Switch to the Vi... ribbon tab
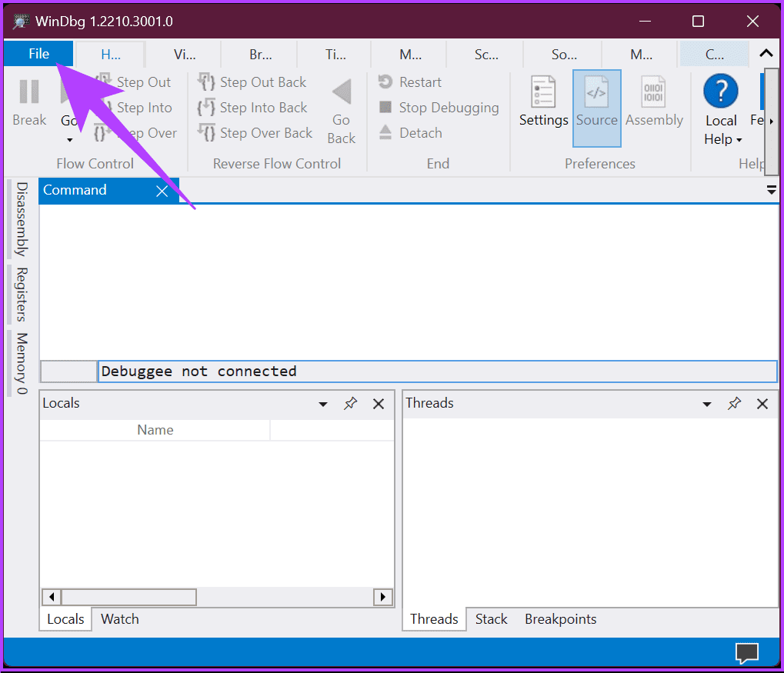784x673 pixels. coord(185,54)
